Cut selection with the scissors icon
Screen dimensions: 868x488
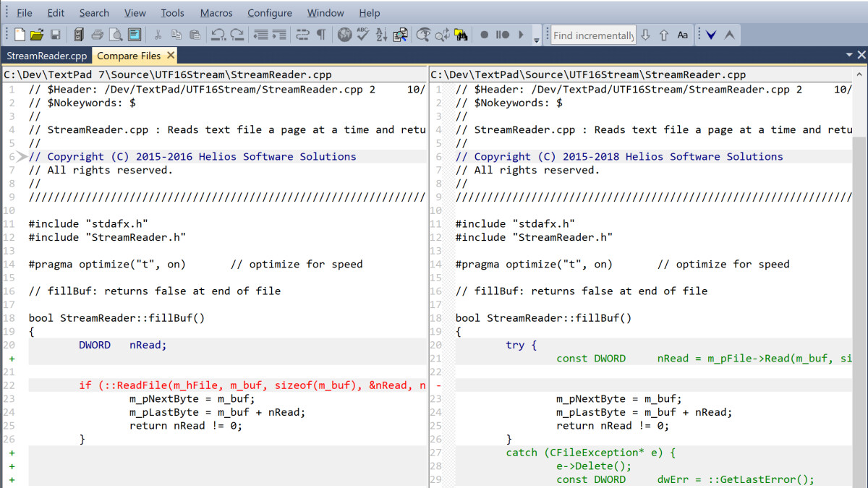[157, 35]
